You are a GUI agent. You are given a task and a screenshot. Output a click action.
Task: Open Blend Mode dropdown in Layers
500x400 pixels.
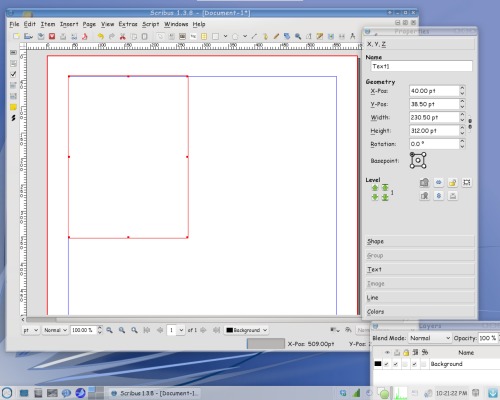(430, 338)
